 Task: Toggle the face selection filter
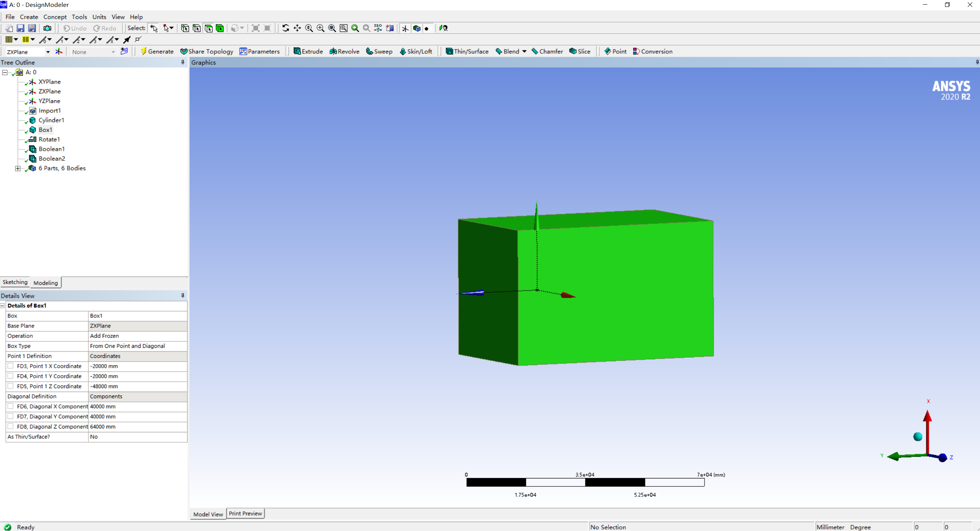[x=209, y=28]
